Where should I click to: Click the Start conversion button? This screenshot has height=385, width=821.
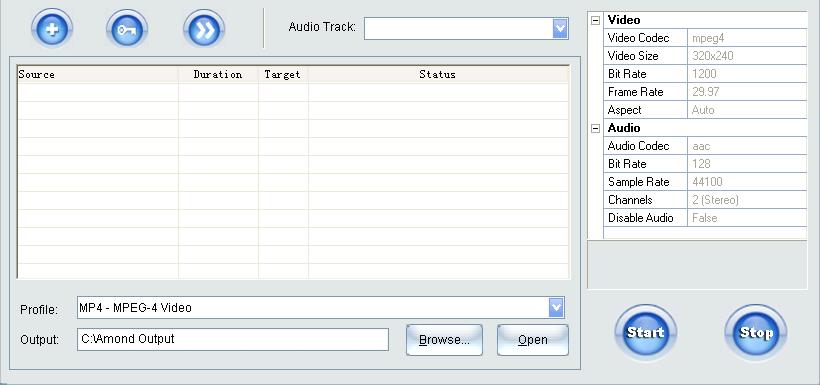coord(645,332)
